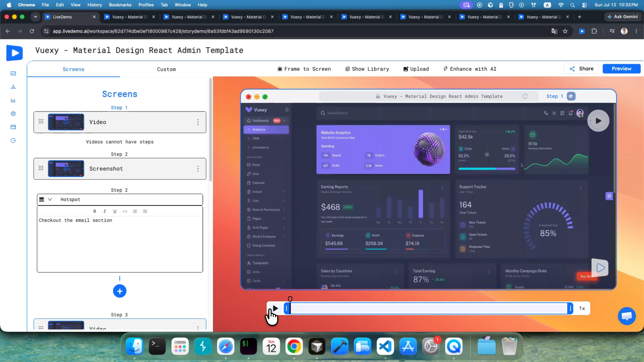
Task: Click the blue plus add step button
Action: click(x=120, y=291)
